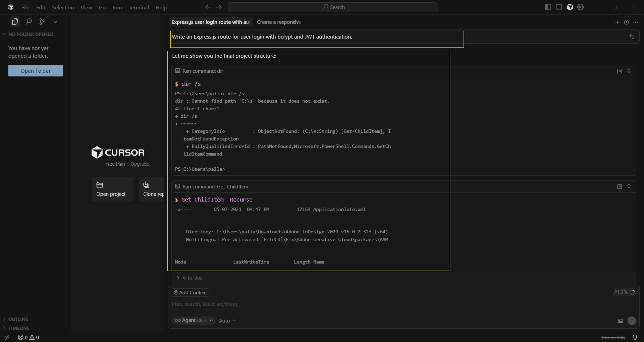Start a new chat with the plus icon
644x342 pixels.
[x=617, y=22]
